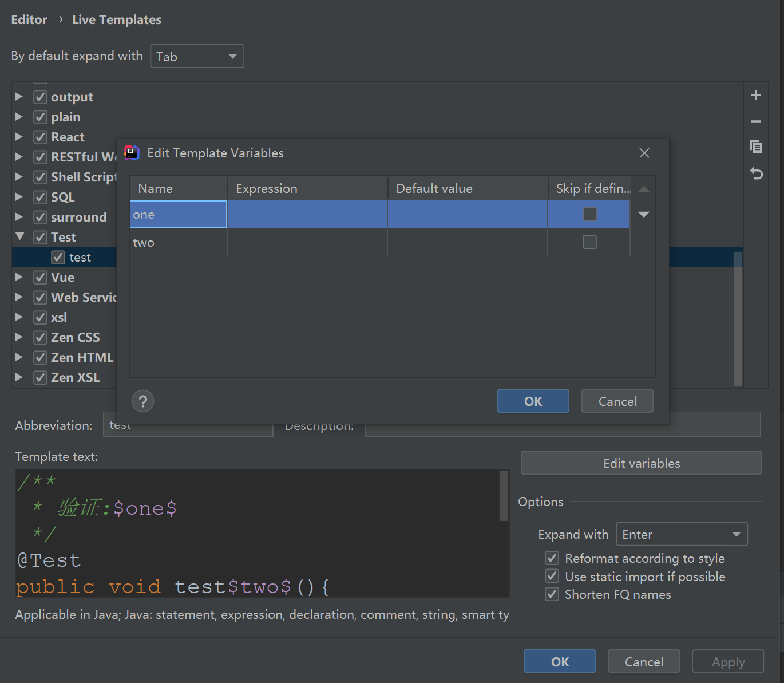The width and height of the screenshot is (784, 683).
Task: Click Default value cell for variable two
Action: [x=468, y=242]
